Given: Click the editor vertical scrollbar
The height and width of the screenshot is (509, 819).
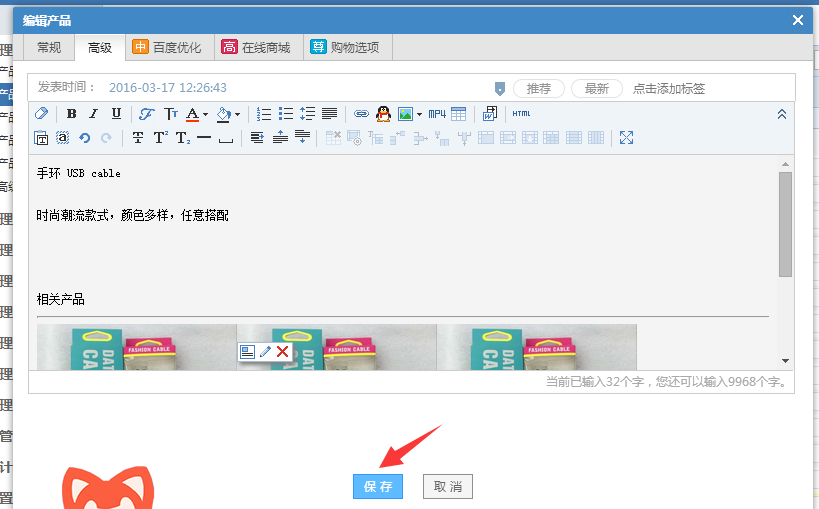Looking at the screenshot, I should (x=785, y=225).
